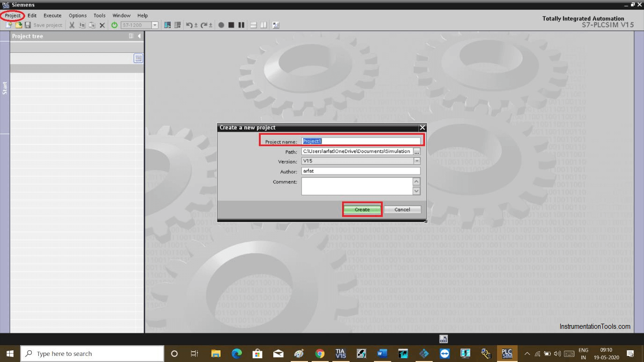Open the Edit menu
Viewport: 644px width, 362px height.
coord(32,15)
